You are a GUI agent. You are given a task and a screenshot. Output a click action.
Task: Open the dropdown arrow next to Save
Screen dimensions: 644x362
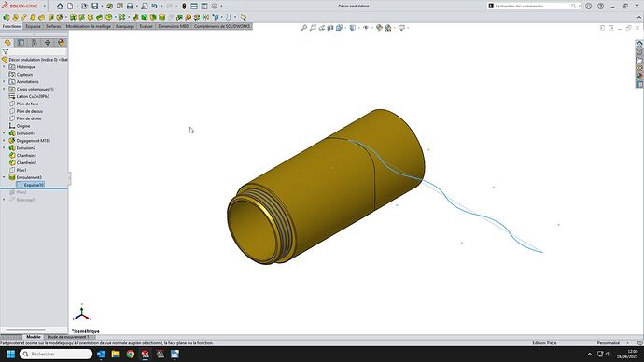tap(102, 7)
